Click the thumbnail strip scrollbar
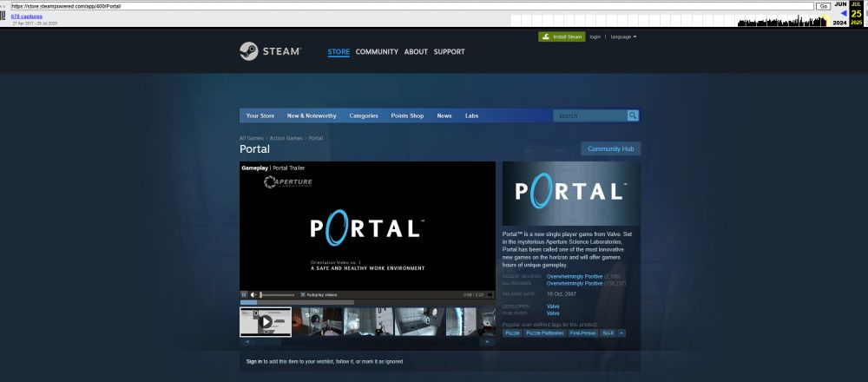Viewport: 868px width, 382px height. (367, 342)
